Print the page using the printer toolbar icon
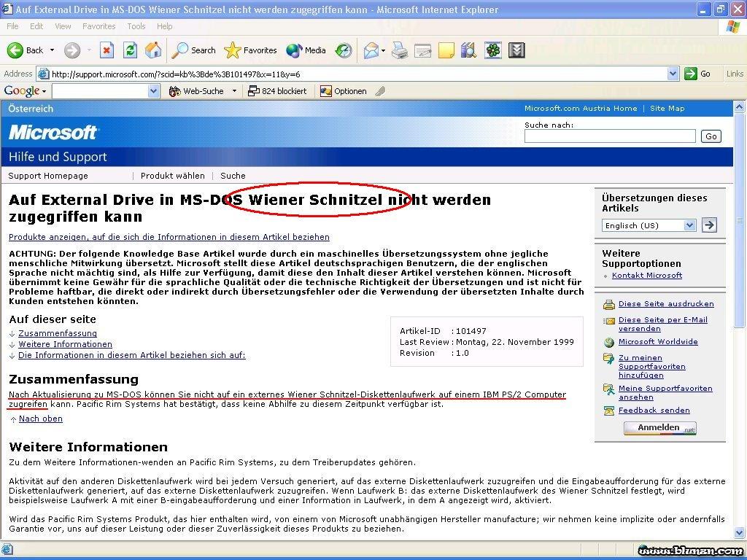 click(x=400, y=50)
